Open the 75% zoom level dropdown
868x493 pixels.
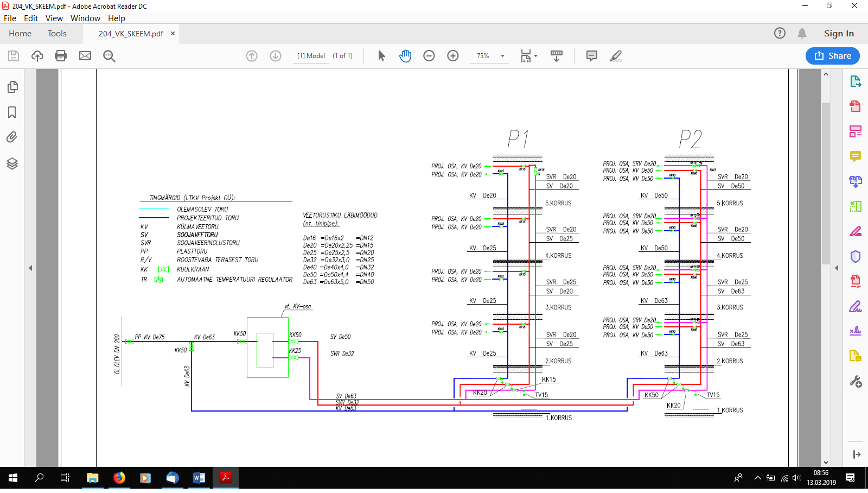(502, 56)
